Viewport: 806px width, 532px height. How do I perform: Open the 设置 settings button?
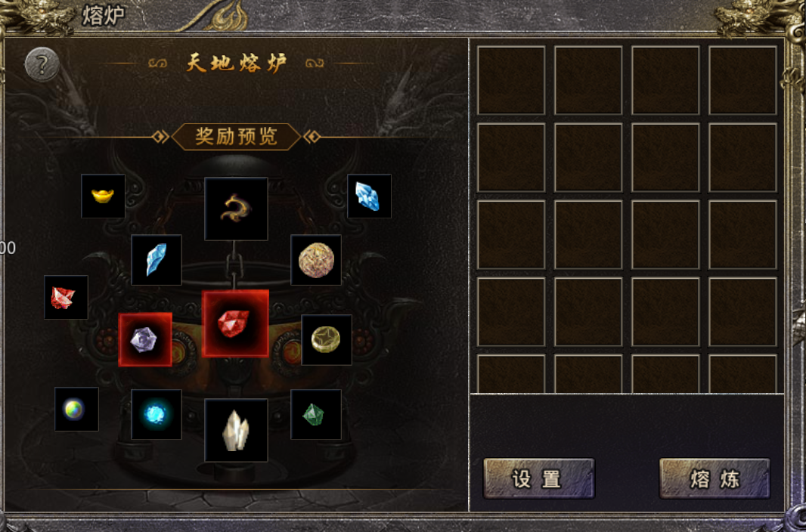click(538, 478)
